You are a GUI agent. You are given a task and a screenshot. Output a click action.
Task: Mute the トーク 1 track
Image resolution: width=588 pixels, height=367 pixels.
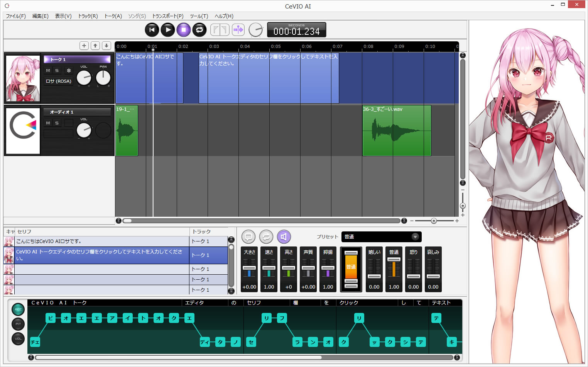[x=48, y=70]
